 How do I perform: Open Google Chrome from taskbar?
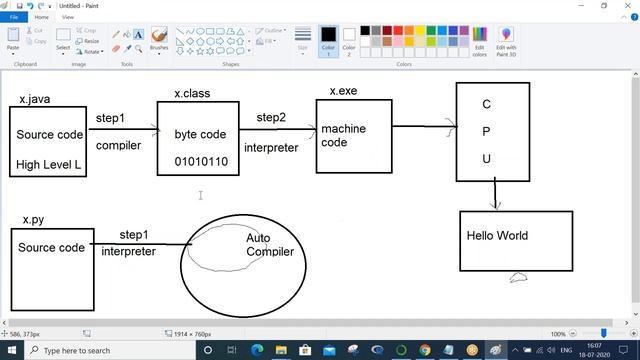(424, 350)
